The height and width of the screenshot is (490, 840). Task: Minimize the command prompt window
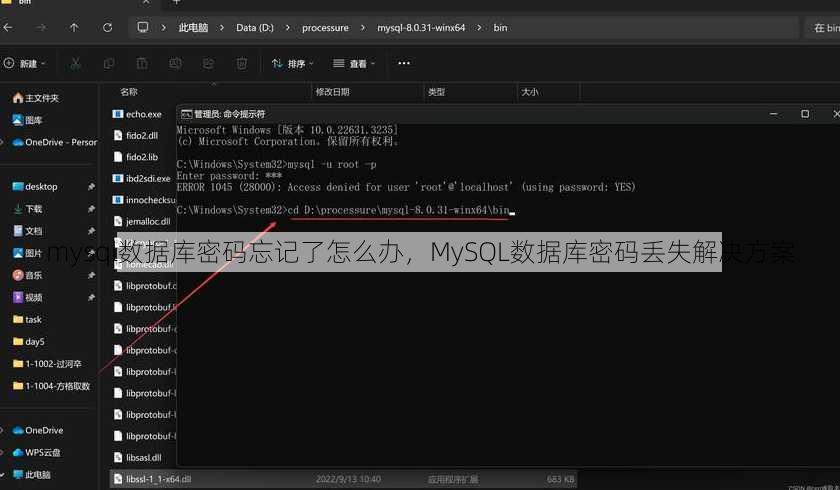(774, 114)
